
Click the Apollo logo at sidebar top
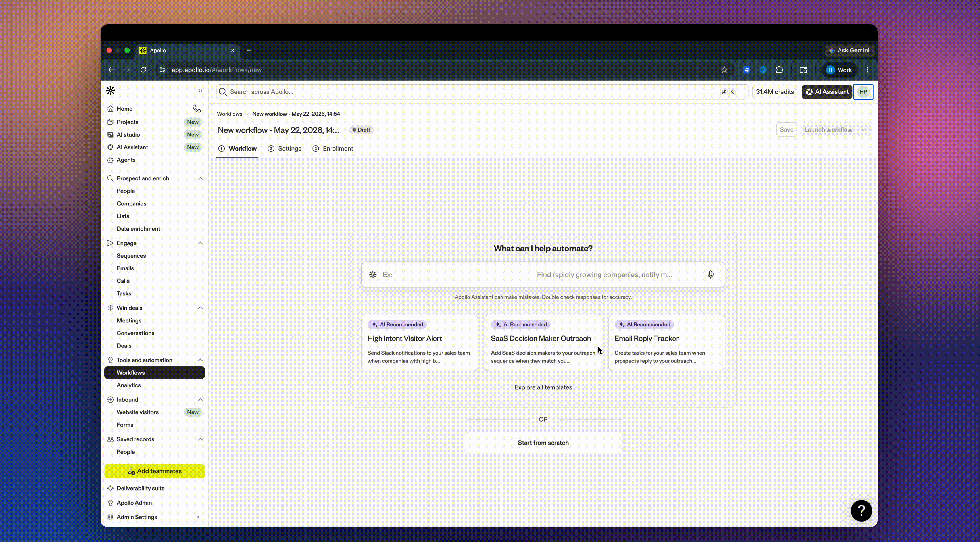pos(110,91)
